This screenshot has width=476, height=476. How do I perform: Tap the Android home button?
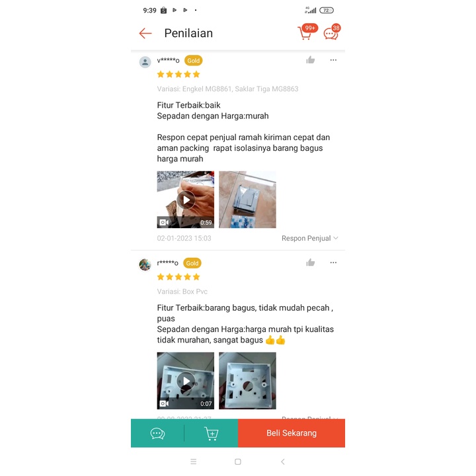click(238, 461)
